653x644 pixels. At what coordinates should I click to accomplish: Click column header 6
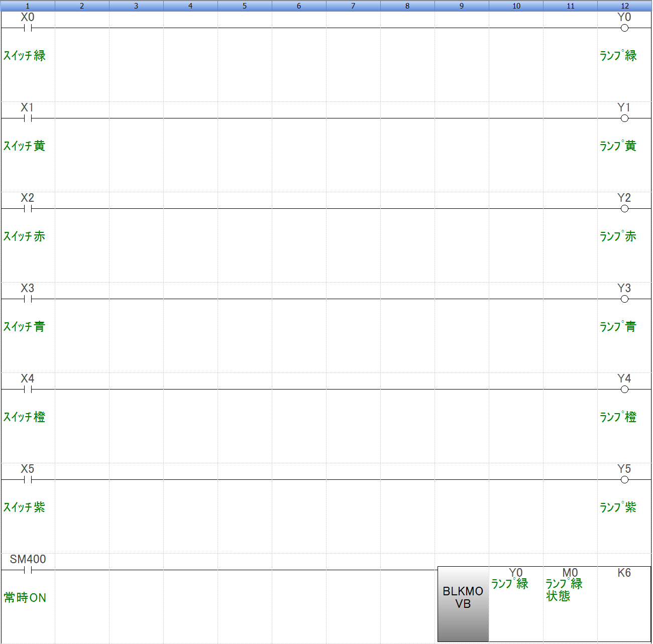(x=299, y=6)
